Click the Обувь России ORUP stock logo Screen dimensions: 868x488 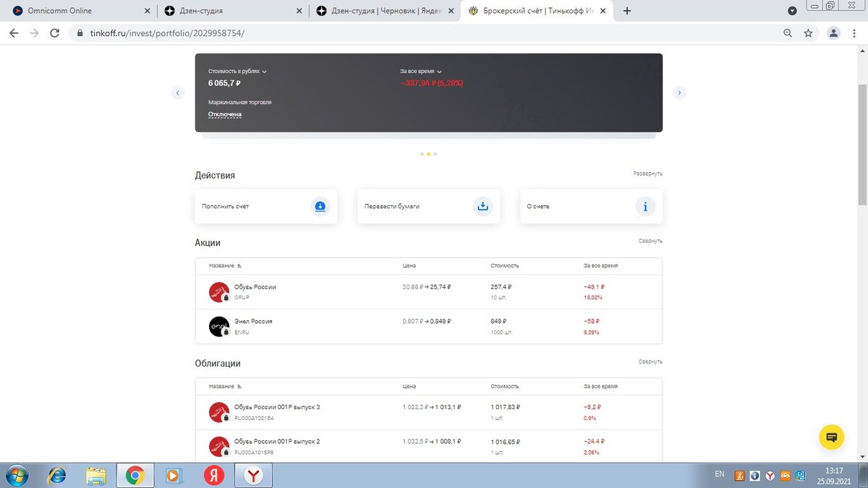219,292
